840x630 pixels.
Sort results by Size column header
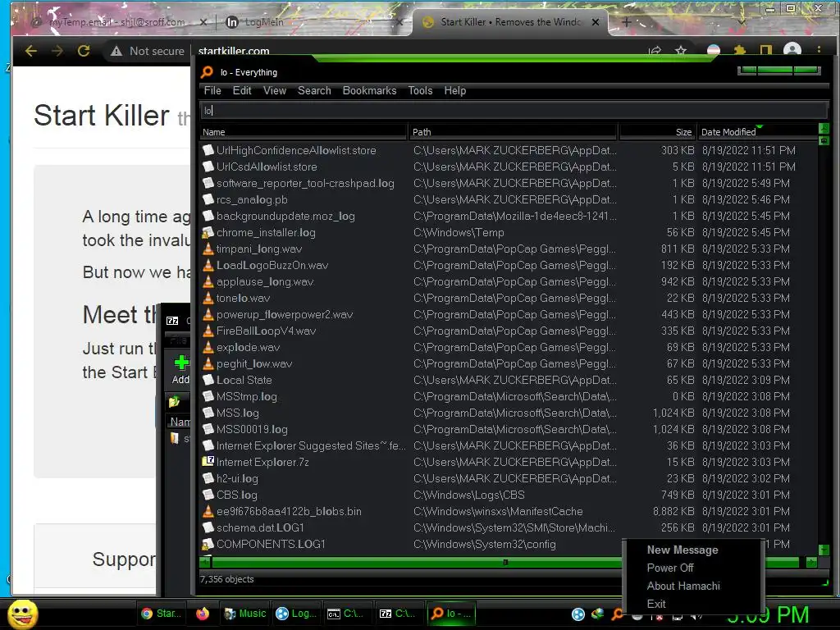[x=657, y=132]
